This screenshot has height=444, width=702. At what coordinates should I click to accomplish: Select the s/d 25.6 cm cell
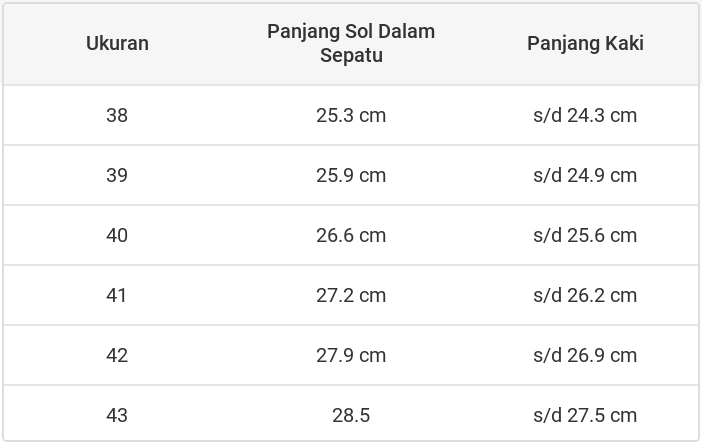585,235
